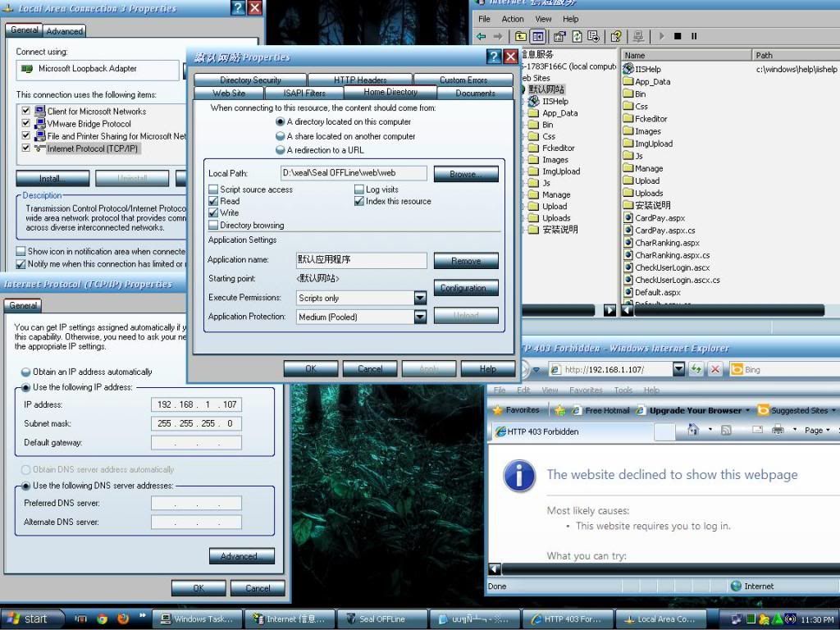Uncheck the Write permission checkbox
The width and height of the screenshot is (840, 630).
tap(213, 213)
